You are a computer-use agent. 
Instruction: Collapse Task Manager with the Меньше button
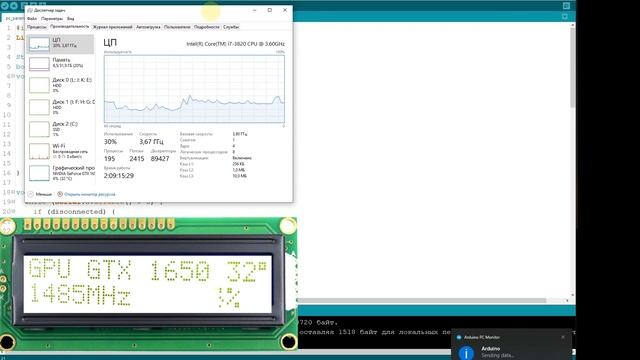pos(40,194)
